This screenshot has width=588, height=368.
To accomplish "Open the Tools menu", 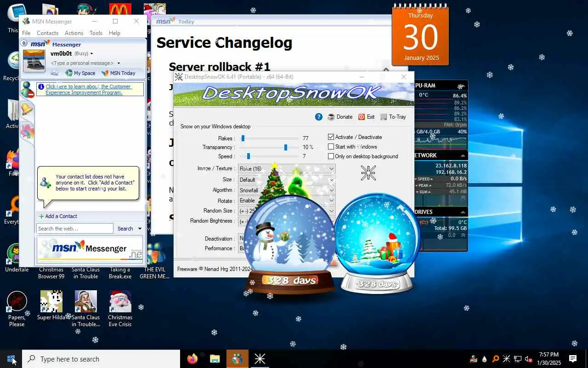I will click(96, 33).
